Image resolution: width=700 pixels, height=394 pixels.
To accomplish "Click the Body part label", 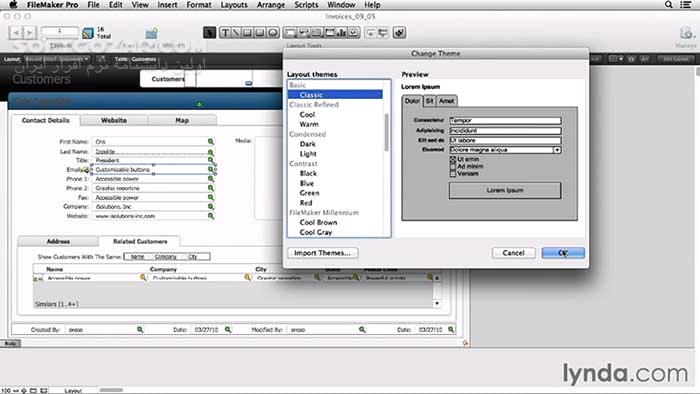I will [10, 343].
